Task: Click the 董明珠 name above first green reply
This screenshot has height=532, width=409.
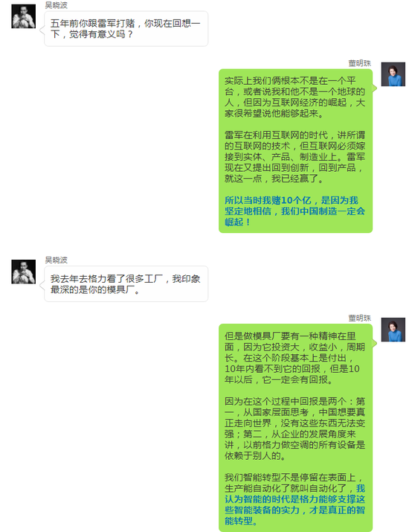Action: (359, 63)
